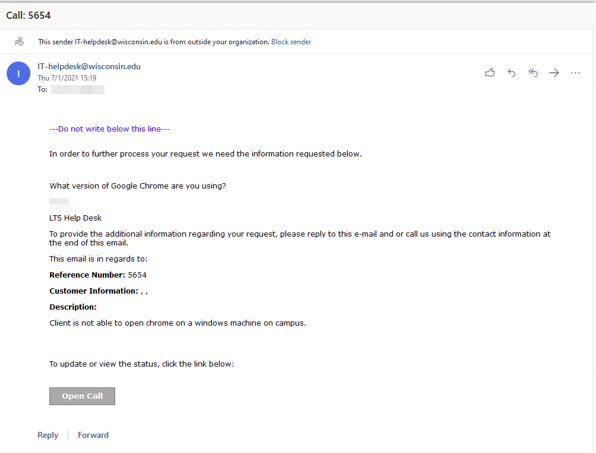Open the more actions ellipsis menu
Viewport: 596px width, 453px height.
pos(575,73)
